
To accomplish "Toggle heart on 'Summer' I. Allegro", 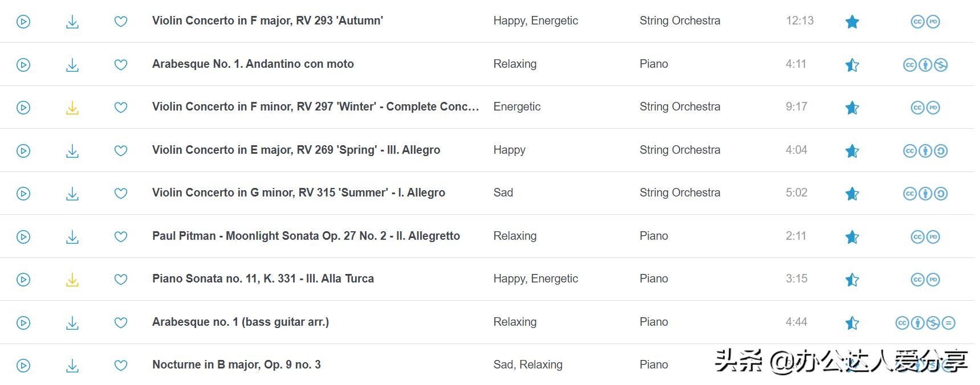I will [121, 194].
